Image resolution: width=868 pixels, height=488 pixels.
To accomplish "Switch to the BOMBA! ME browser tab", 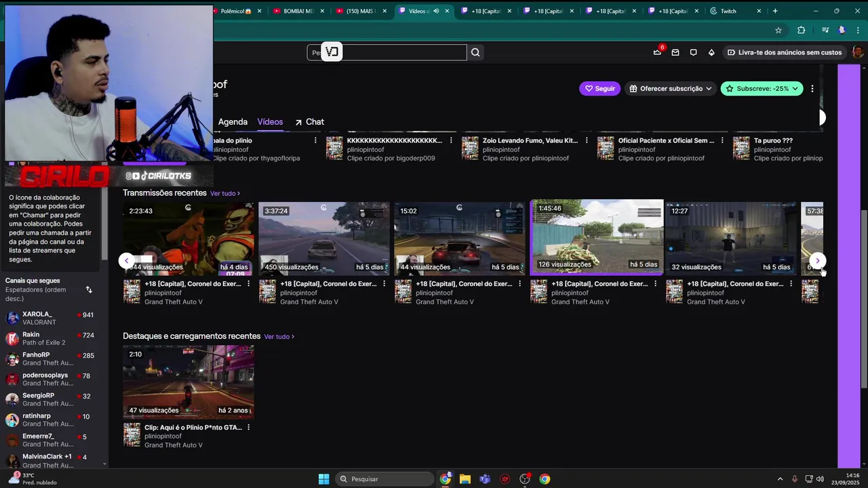I will tap(297, 11).
